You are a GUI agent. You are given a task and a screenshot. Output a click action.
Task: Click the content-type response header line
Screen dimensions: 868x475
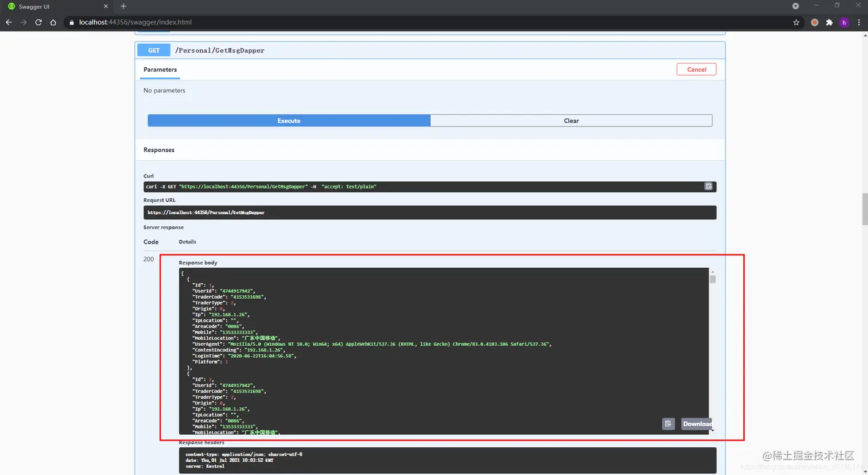(x=244, y=454)
